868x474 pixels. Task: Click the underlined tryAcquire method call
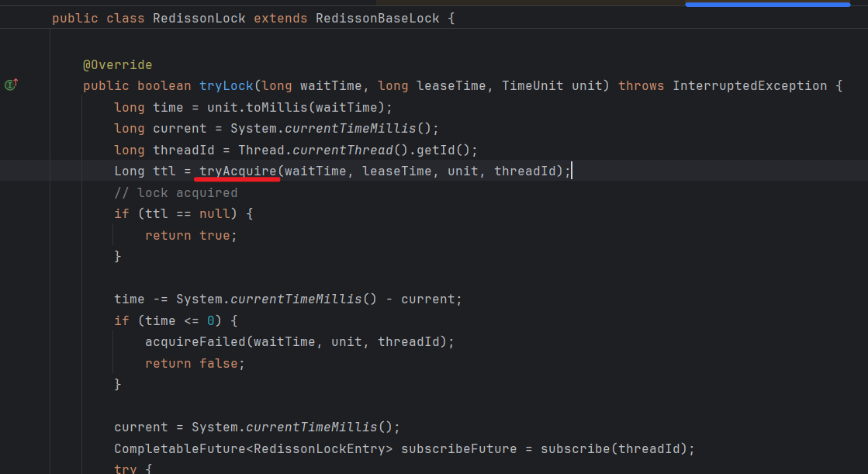pos(238,171)
